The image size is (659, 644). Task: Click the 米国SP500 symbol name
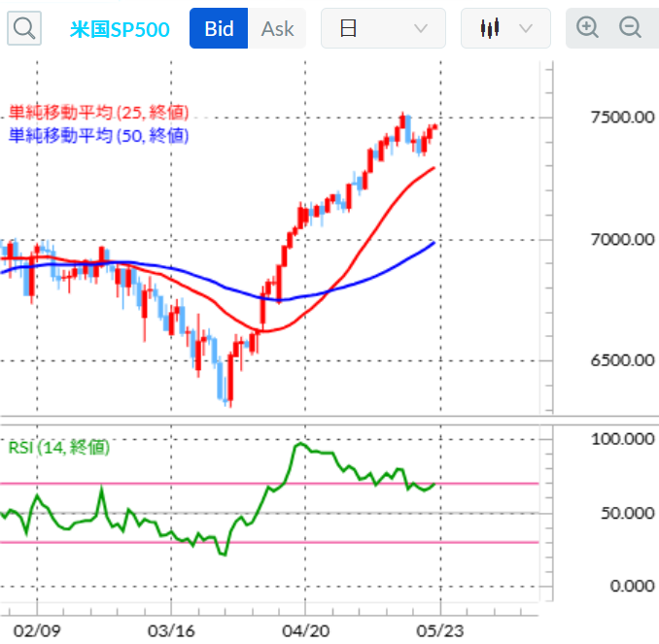point(120,29)
